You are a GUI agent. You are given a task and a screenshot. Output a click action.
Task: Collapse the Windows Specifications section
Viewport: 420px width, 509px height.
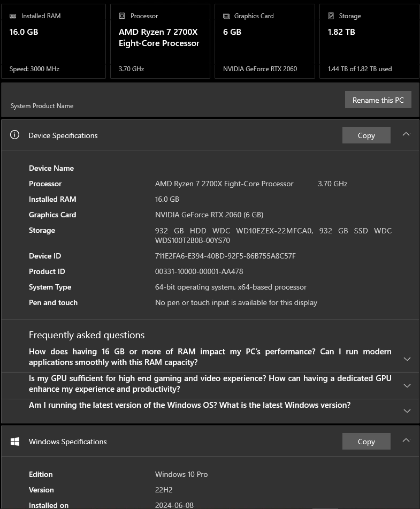pos(406,440)
